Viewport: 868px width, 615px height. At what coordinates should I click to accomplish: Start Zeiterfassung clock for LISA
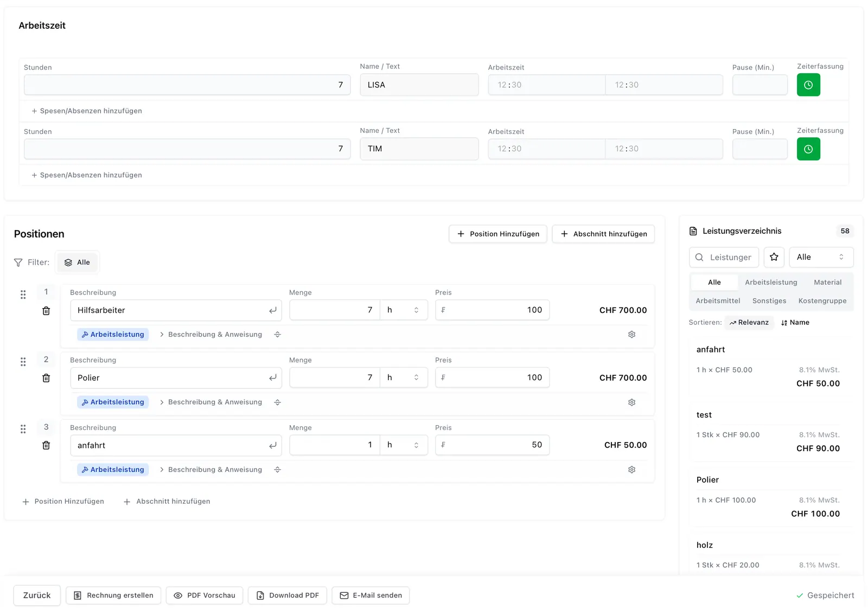pyautogui.click(x=808, y=85)
